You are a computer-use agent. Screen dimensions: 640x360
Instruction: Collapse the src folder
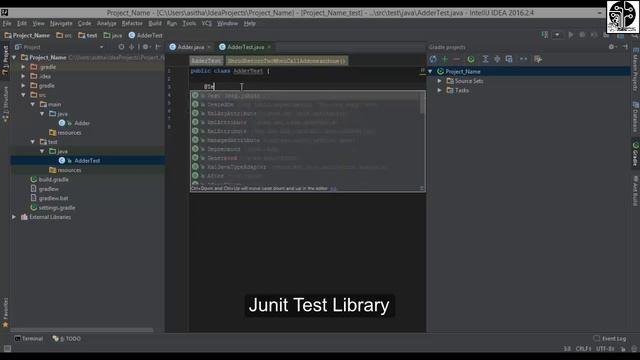click(23, 95)
